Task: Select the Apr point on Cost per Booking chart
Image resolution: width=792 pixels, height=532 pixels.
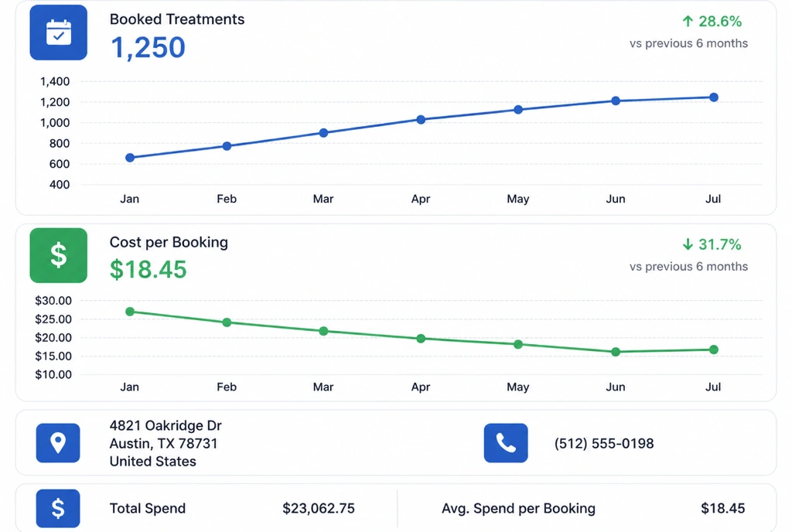Action: coord(421,339)
